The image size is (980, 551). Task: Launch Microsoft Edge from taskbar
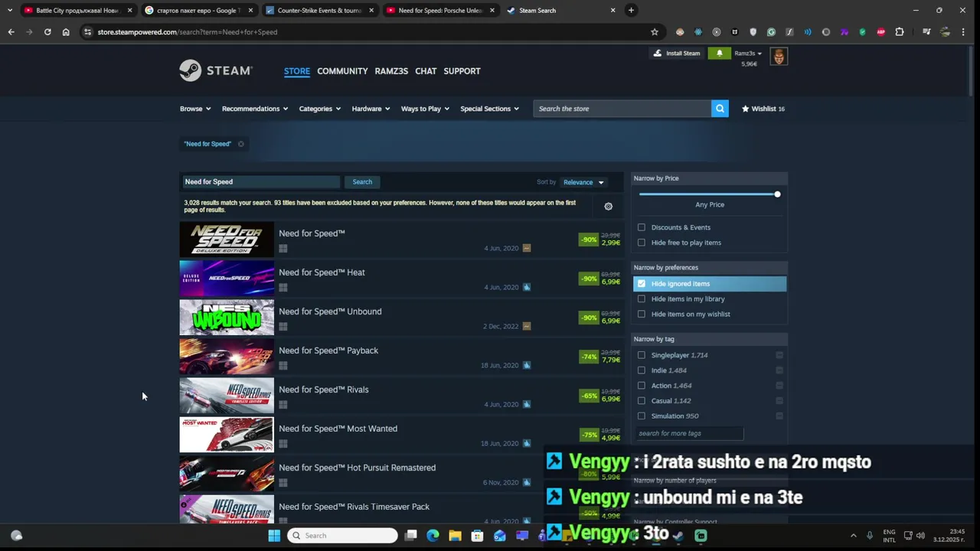pos(433,536)
